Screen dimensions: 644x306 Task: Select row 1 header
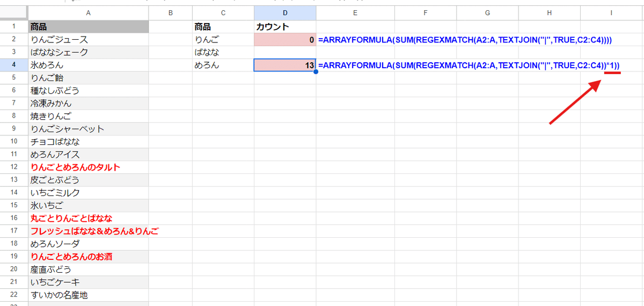pyautogui.click(x=14, y=27)
